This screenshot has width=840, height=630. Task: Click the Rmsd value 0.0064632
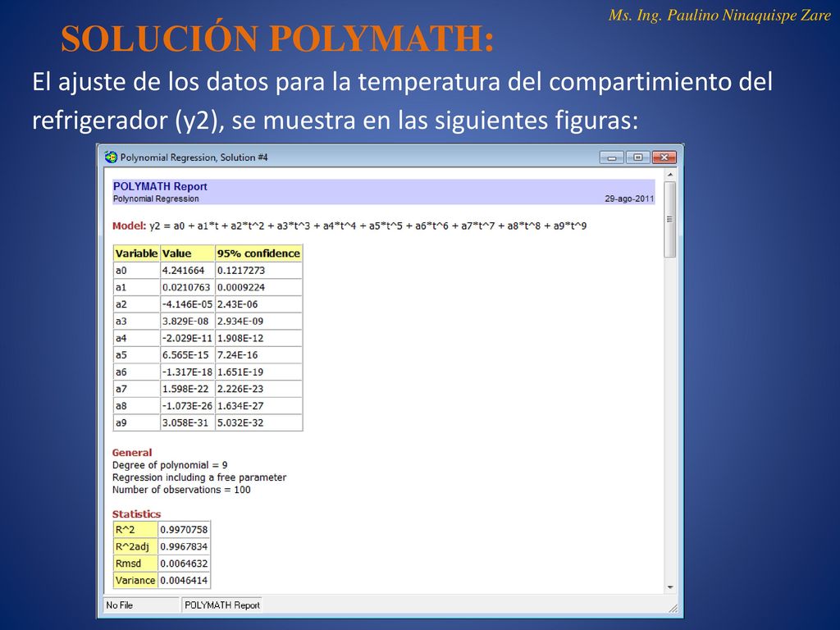tap(184, 564)
